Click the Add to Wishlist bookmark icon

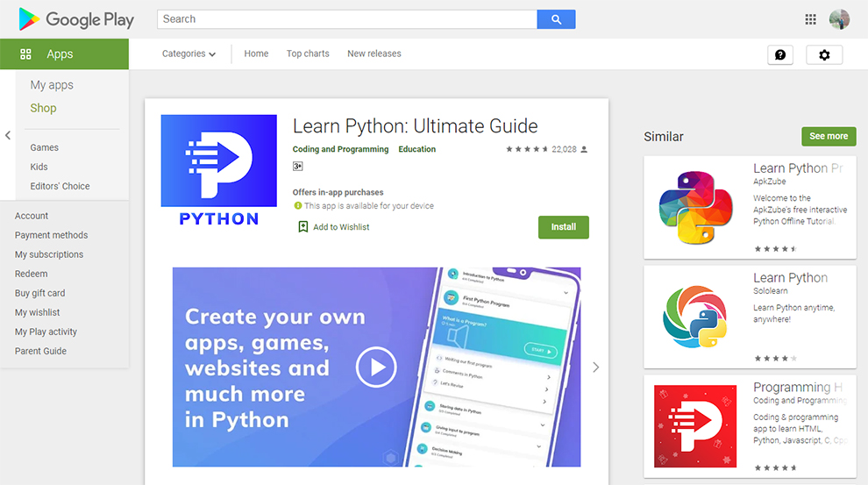(302, 227)
